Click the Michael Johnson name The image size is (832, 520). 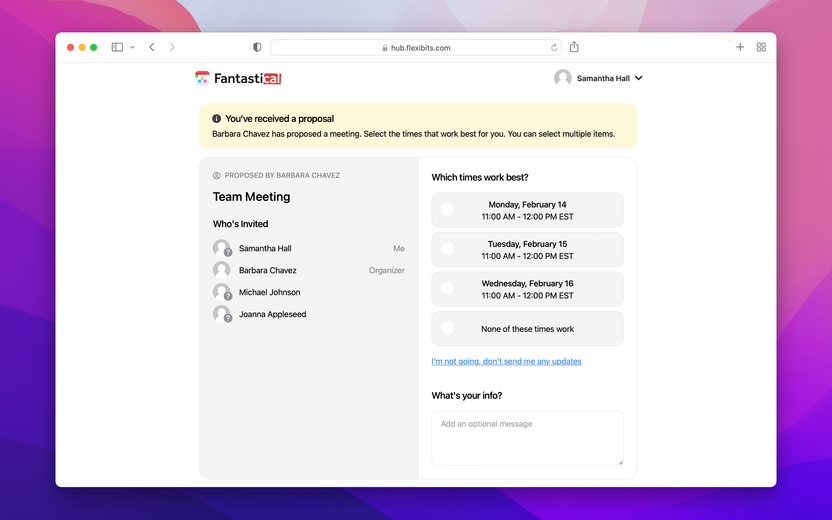click(x=270, y=292)
